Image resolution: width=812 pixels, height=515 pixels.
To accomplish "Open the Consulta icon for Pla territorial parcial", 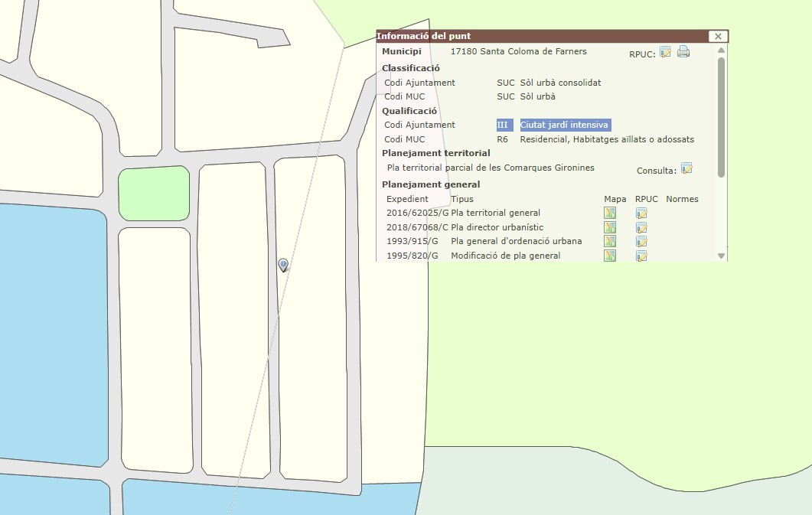I will 686,168.
